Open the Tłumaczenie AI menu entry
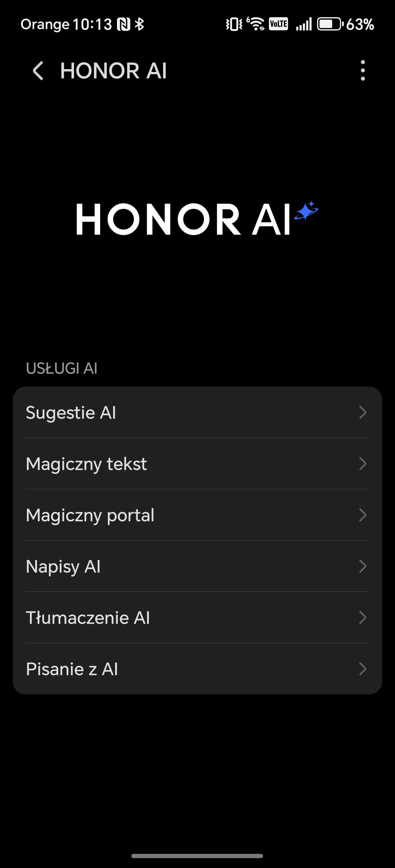This screenshot has width=395, height=868. 88,618
